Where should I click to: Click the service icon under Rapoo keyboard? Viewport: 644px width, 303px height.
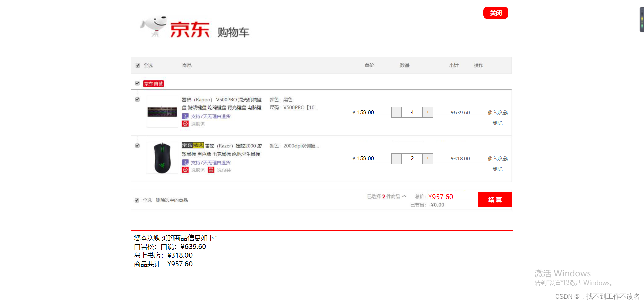coord(185,124)
